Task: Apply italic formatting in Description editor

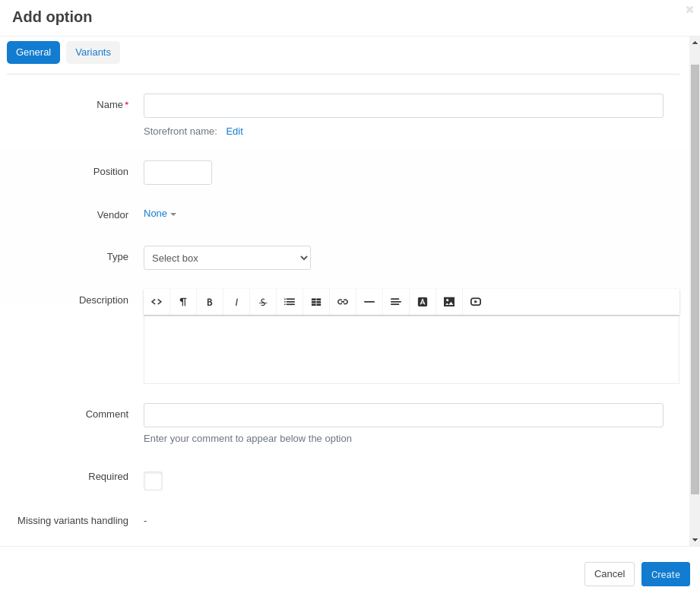Action: click(x=236, y=302)
